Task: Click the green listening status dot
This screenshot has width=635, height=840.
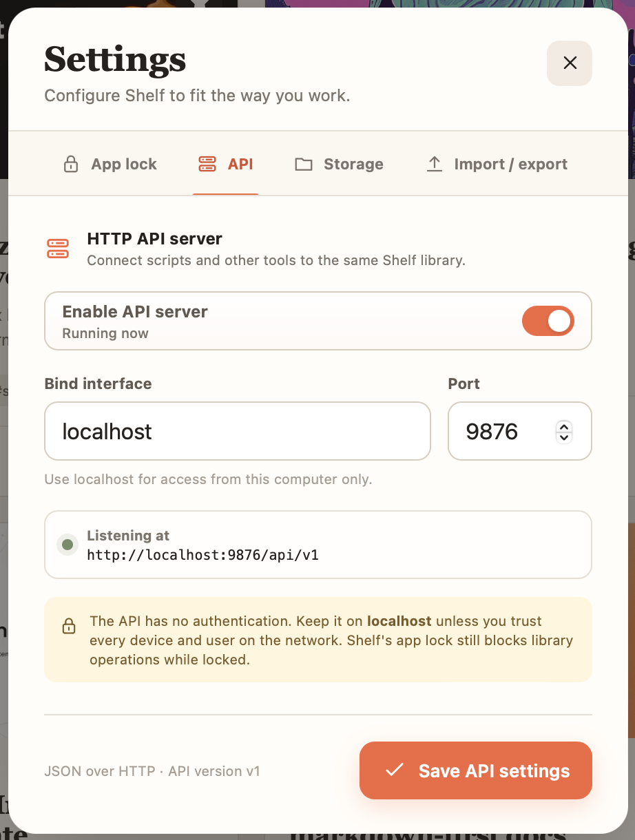Action: (67, 545)
